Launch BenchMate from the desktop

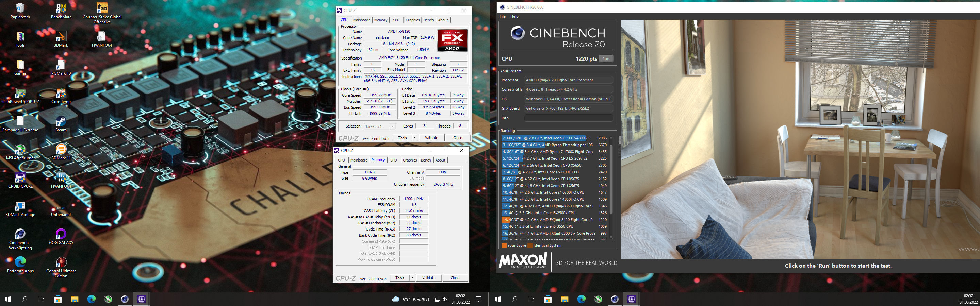pos(61,11)
